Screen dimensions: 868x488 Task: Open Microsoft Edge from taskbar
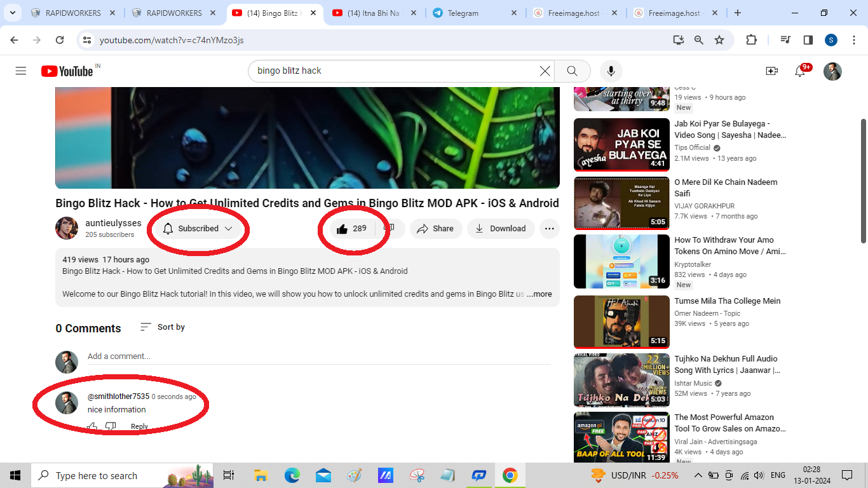click(292, 475)
